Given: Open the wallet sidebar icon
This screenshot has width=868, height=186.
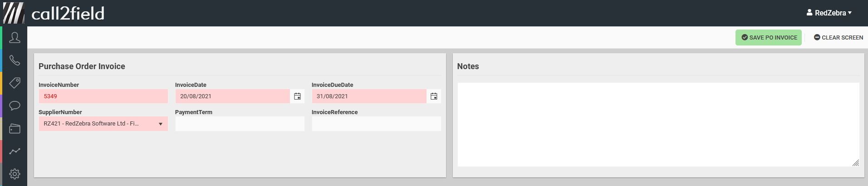Looking at the screenshot, I should [x=15, y=129].
